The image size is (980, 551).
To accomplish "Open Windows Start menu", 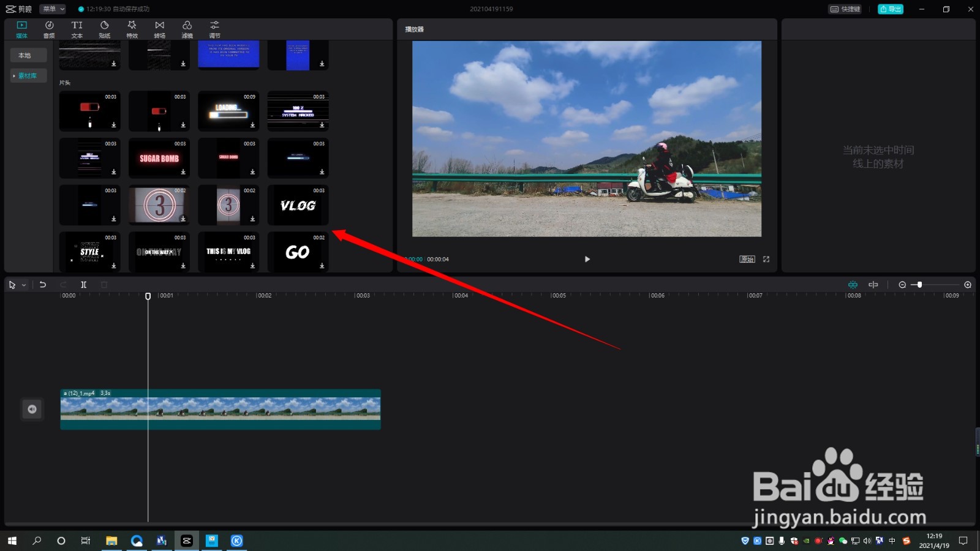I will [12, 541].
